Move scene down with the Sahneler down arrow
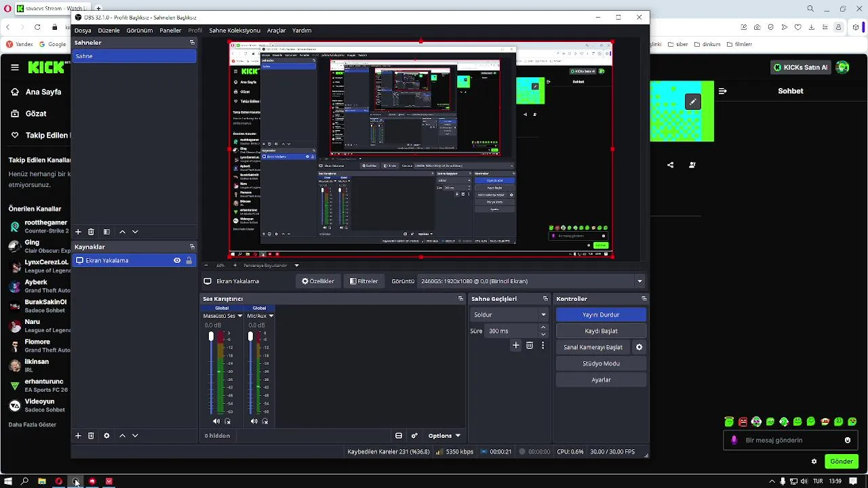 point(135,232)
